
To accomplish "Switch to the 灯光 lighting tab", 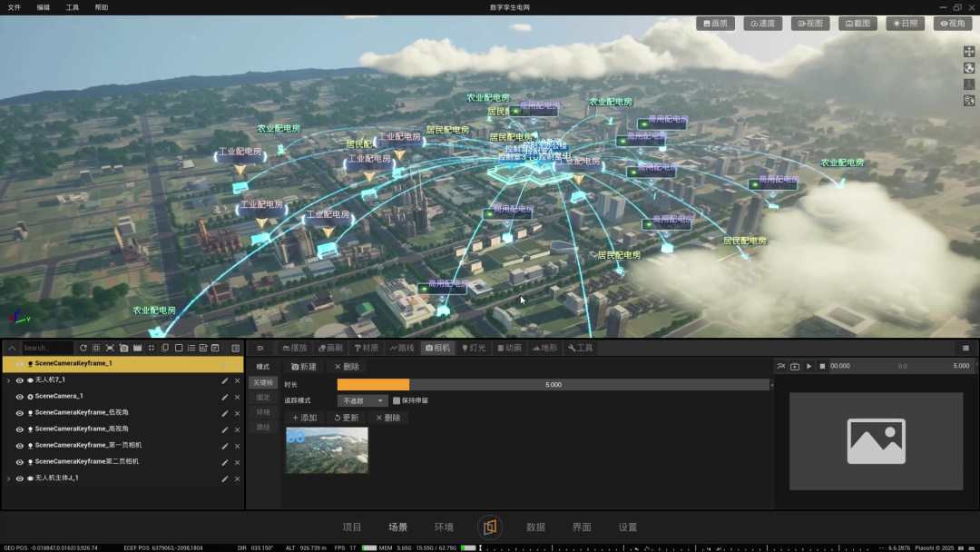I will (x=474, y=348).
